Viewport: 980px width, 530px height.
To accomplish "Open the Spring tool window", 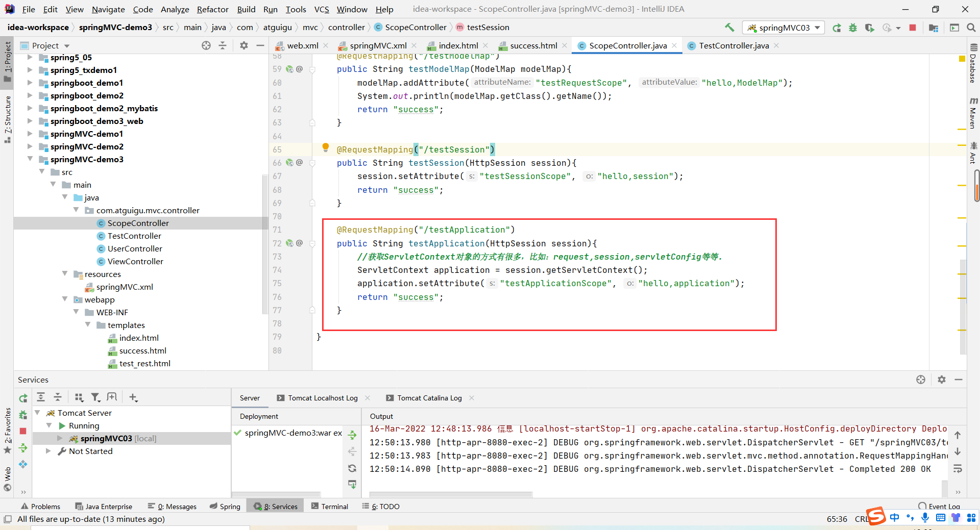I will point(225,506).
